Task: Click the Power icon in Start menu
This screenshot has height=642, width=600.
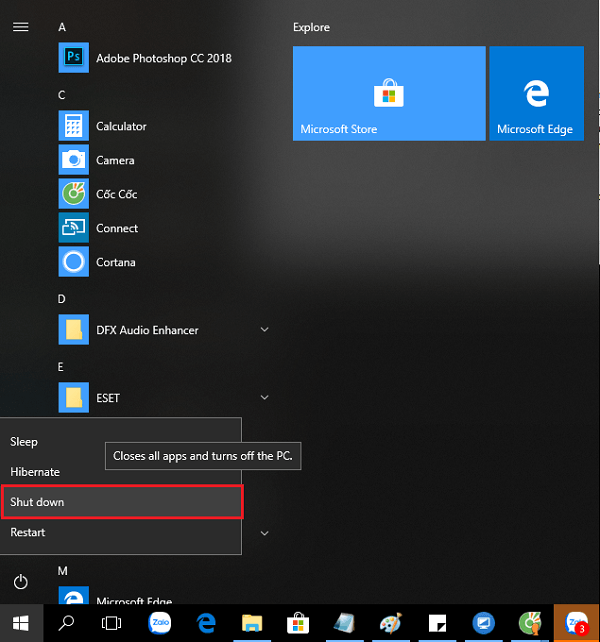Action: (21, 582)
